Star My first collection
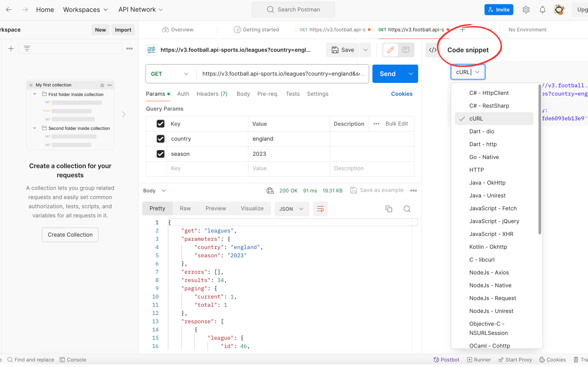The width and height of the screenshot is (588, 367). pos(102,85)
